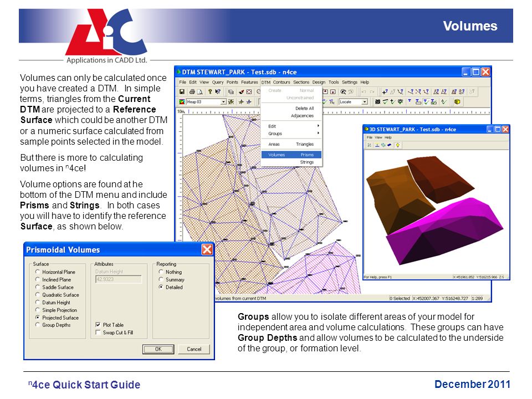This screenshot has width=532, height=399.
Task: Open the Sections menu
Action: coord(301,82)
